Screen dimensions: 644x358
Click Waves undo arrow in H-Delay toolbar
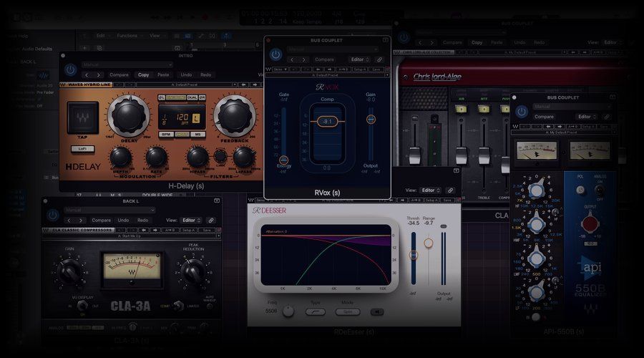coord(243,84)
